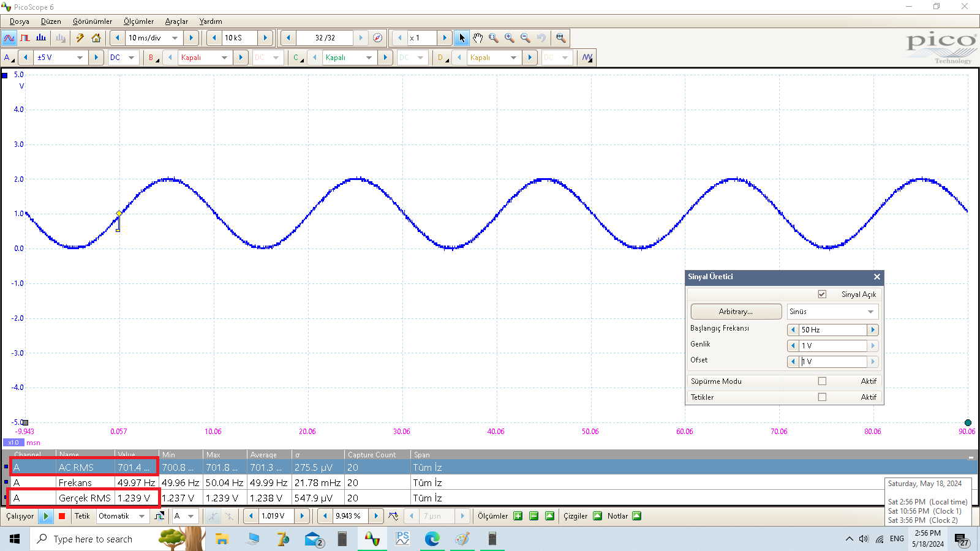Click the zoom-in magnifier tool
980x551 pixels.
coord(510,38)
